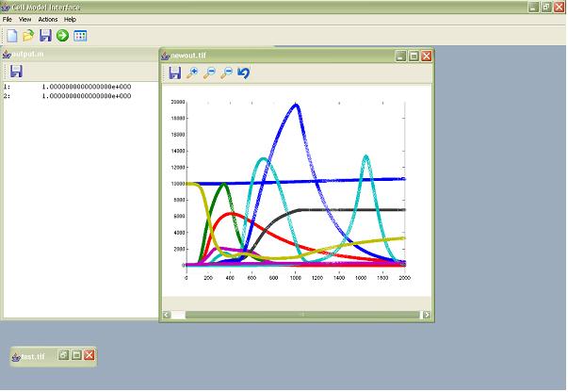Restore the minimized test.tif window
Viewport: 568px width, 392px height.
pyautogui.click(x=63, y=355)
